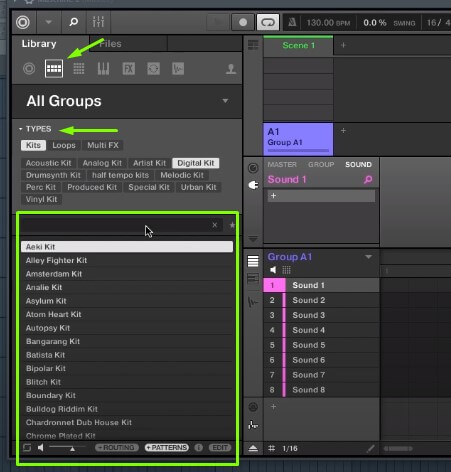Click the 130.00 BPM tempo field
The height and width of the screenshot is (472, 451).
coord(328,23)
